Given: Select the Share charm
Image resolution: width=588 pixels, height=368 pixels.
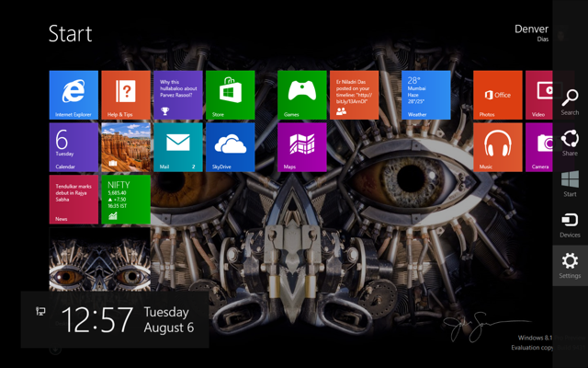Looking at the screenshot, I should [570, 142].
